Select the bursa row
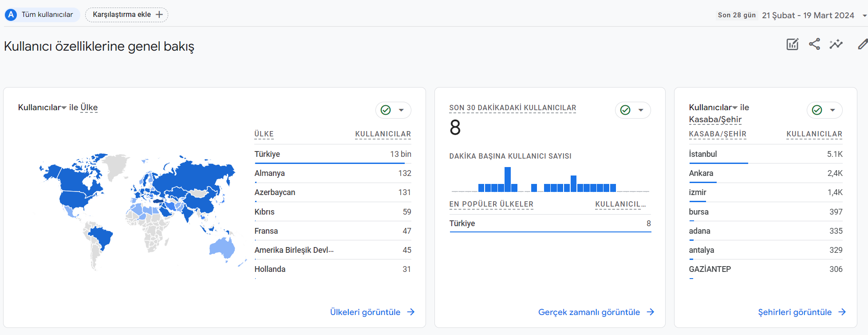 point(765,212)
